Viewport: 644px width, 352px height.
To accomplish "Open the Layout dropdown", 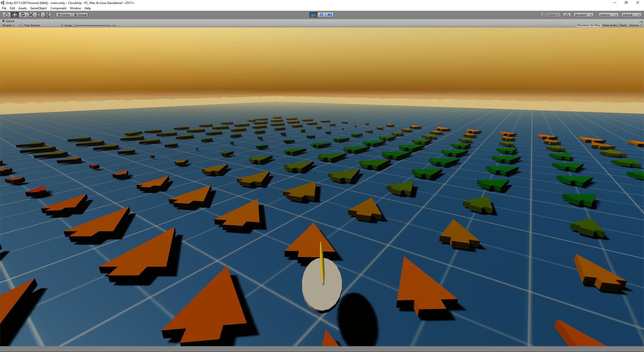I will 631,15.
